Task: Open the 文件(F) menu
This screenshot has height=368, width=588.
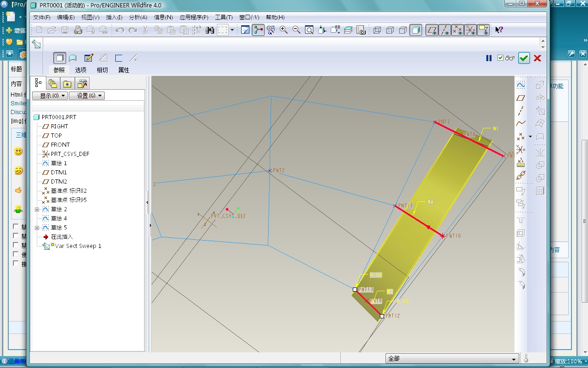Action: click(x=42, y=17)
